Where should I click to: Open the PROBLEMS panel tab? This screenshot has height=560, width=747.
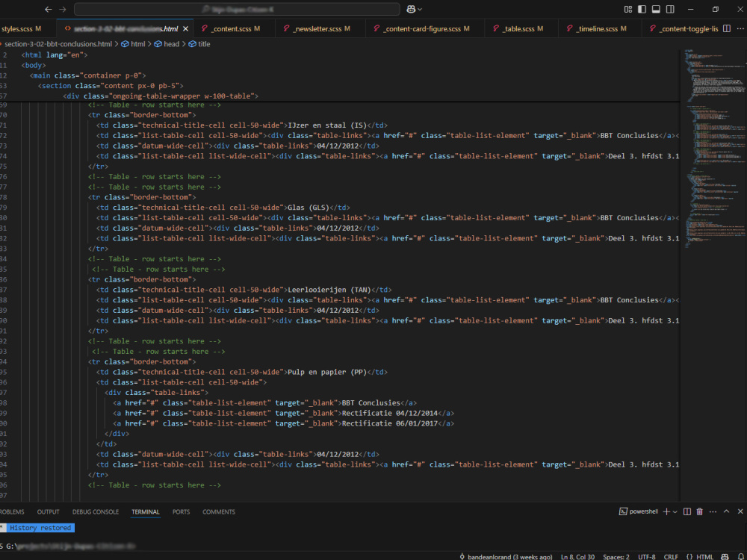click(x=11, y=512)
